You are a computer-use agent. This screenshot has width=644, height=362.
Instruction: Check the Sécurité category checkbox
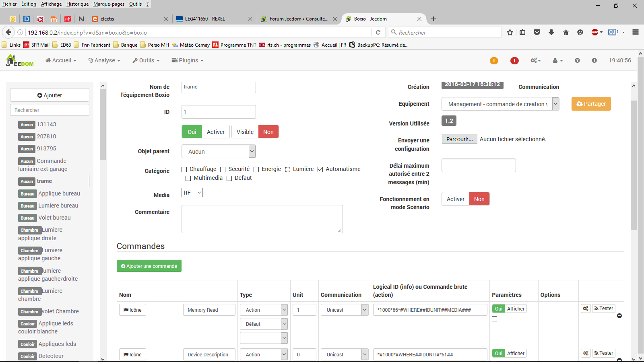[223, 169]
